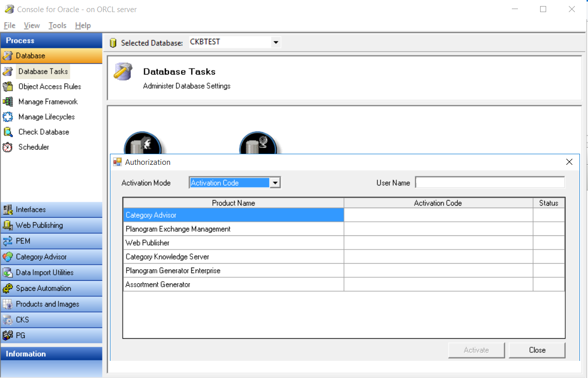This screenshot has height=378, width=588.
Task: Click the Check Database magnifier icon
Action: coord(8,132)
